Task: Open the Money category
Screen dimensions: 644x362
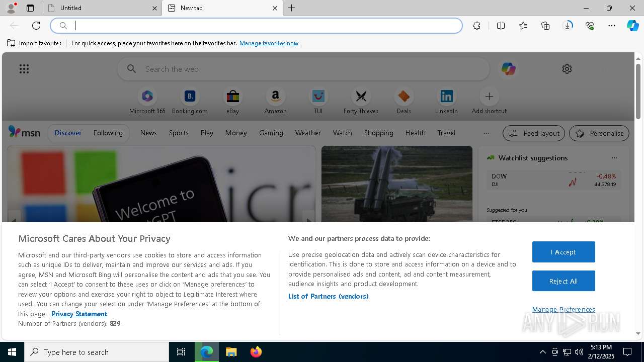Action: [x=236, y=133]
